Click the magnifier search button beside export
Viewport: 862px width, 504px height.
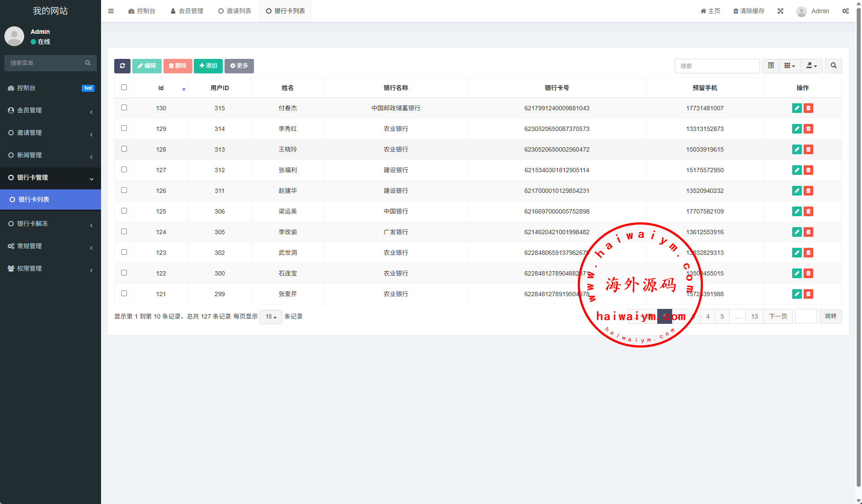(x=833, y=66)
